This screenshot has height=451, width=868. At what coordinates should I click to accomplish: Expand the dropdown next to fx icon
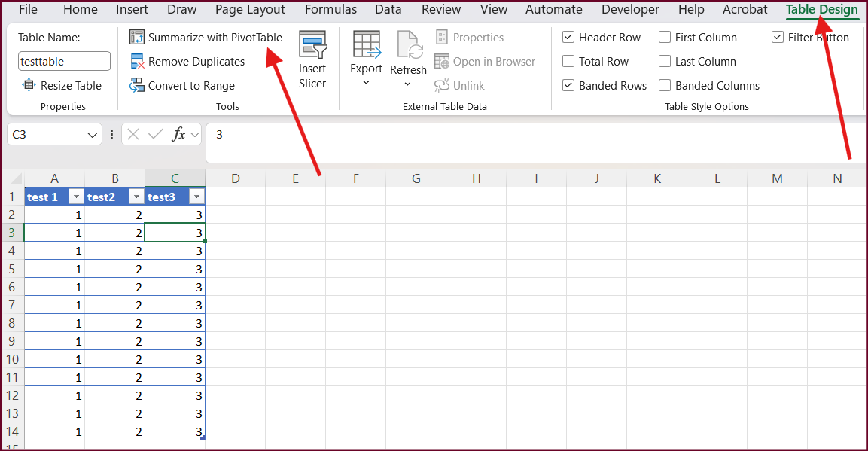pos(195,135)
